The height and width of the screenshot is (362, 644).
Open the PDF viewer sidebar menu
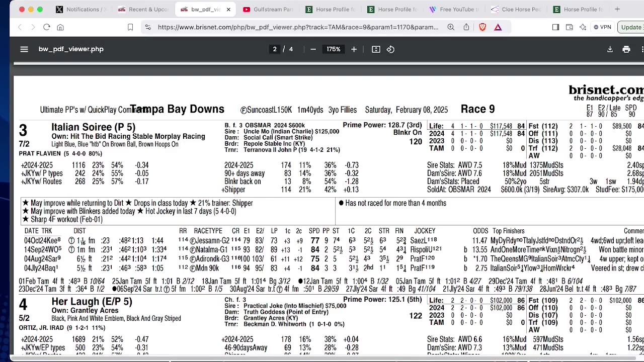tap(24, 49)
